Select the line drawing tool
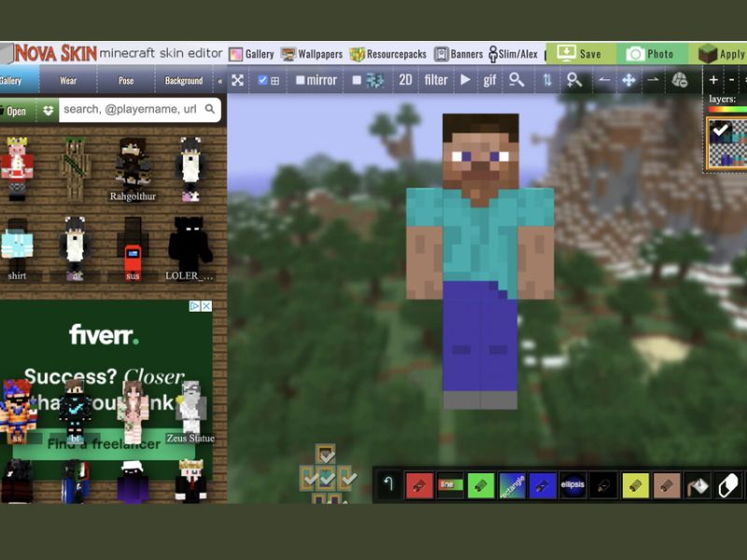 point(450,485)
